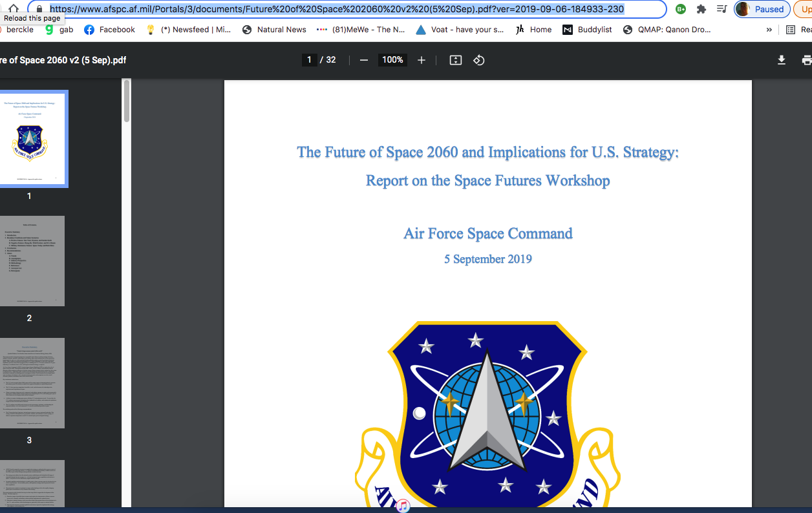The width and height of the screenshot is (812, 513).
Task: Click the '/ 32' total pages text
Action: tap(328, 60)
